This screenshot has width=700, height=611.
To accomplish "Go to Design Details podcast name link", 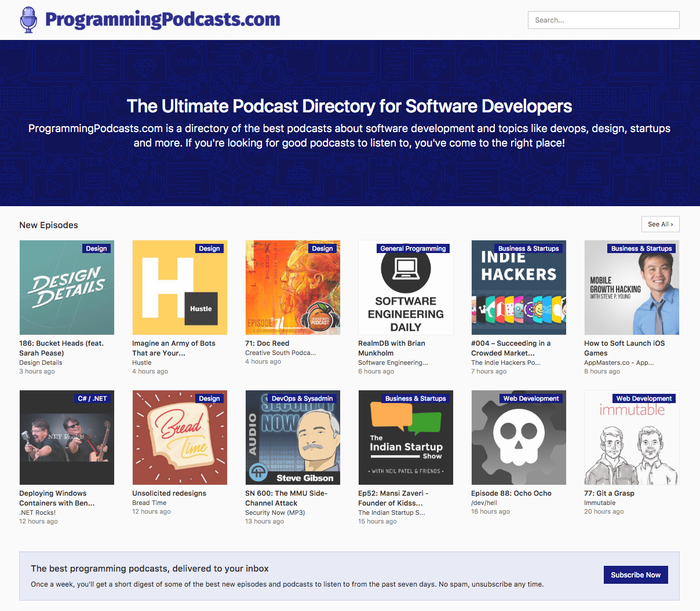I will 41,363.
